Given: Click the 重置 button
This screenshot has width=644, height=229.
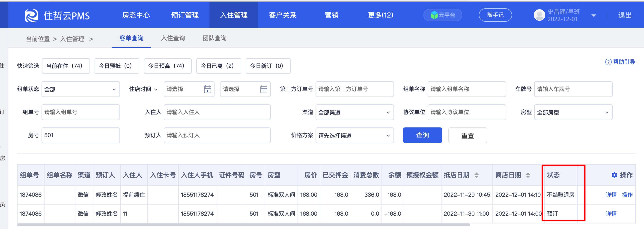Looking at the screenshot, I should click(468, 136).
